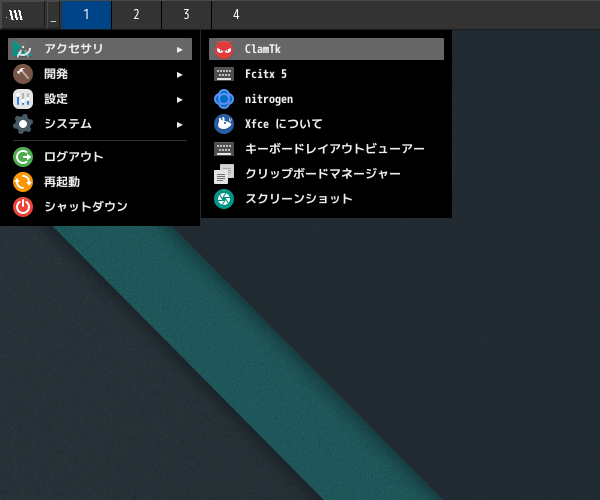Click the クリップボードマネージャー documents icon

224,174
